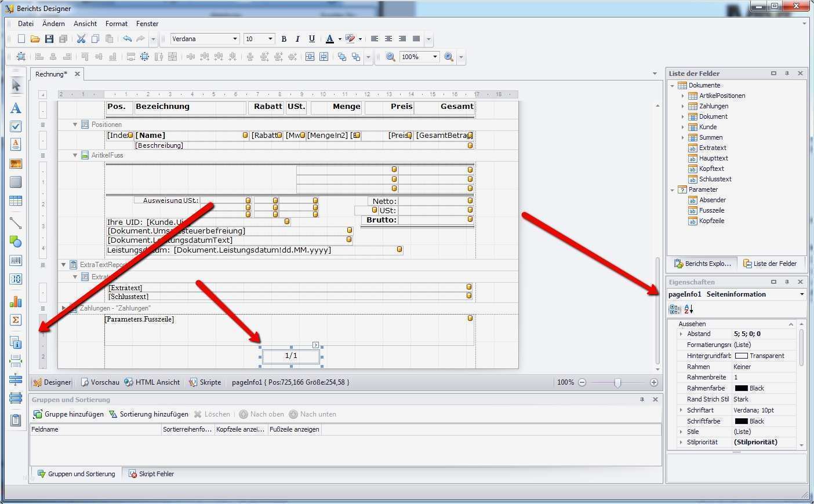
Task: Expand the ArtikelPositionen table node
Action: click(683, 96)
